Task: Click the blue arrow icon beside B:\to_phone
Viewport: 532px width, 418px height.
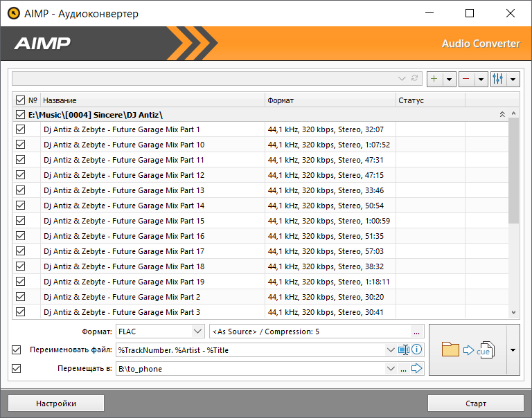Action: pos(416,369)
